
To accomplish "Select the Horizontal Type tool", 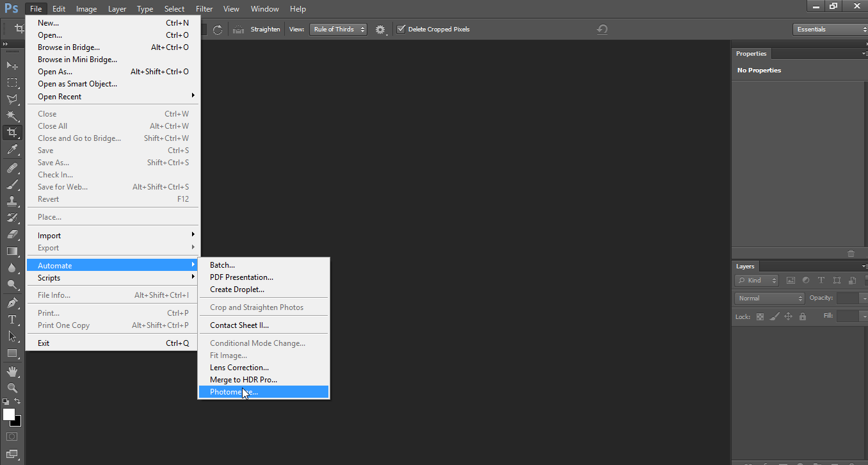I will 12,320.
